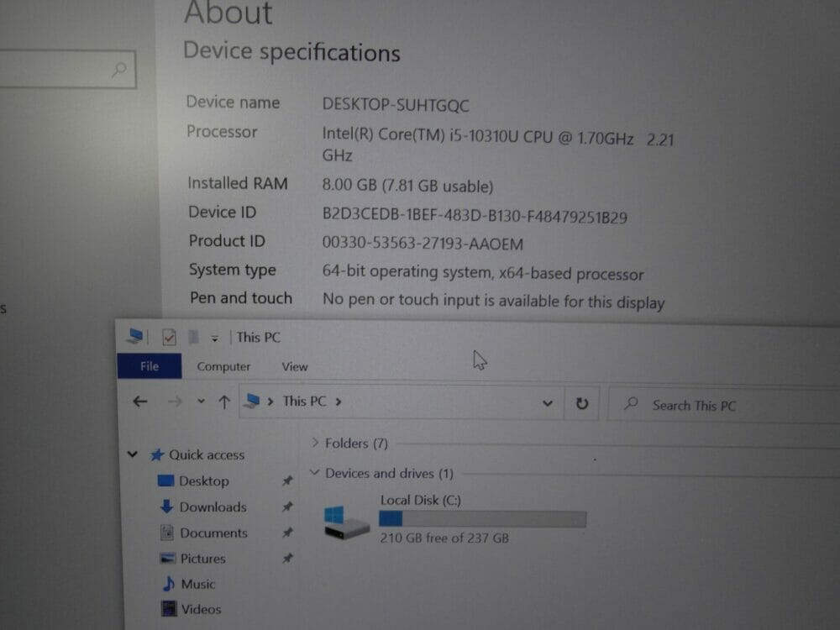Click the Search This PC magnifier icon
This screenshot has height=630, width=840.
[631, 403]
